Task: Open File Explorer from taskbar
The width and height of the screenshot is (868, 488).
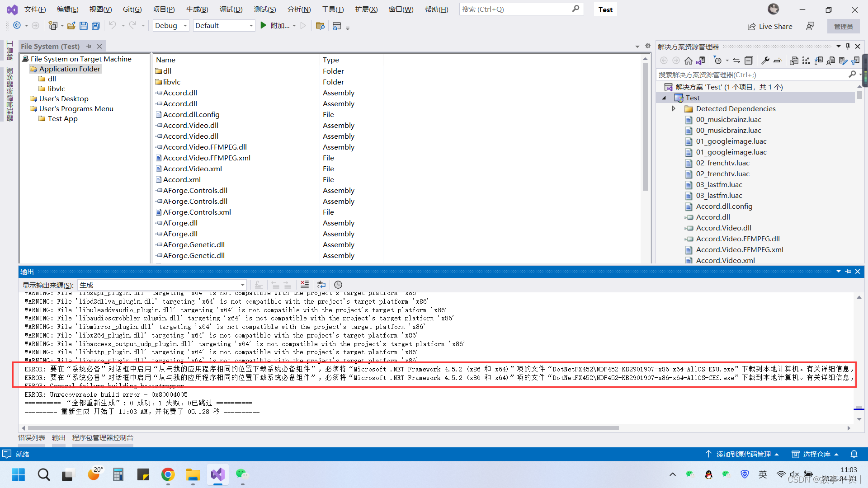Action: coord(193,474)
